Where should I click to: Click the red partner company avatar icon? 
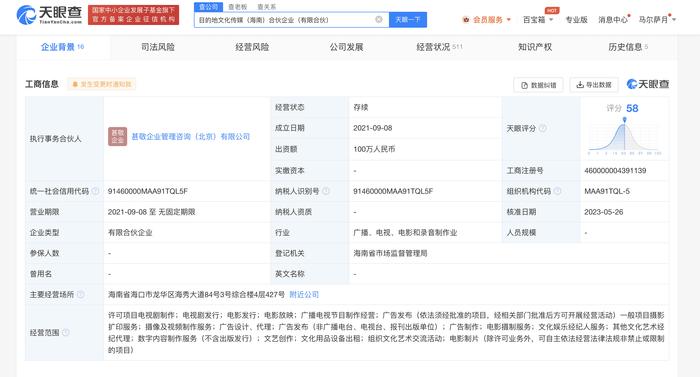pyautogui.click(x=117, y=137)
